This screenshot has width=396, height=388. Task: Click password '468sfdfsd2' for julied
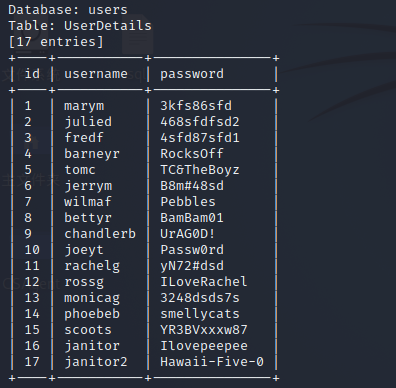pyautogui.click(x=200, y=122)
